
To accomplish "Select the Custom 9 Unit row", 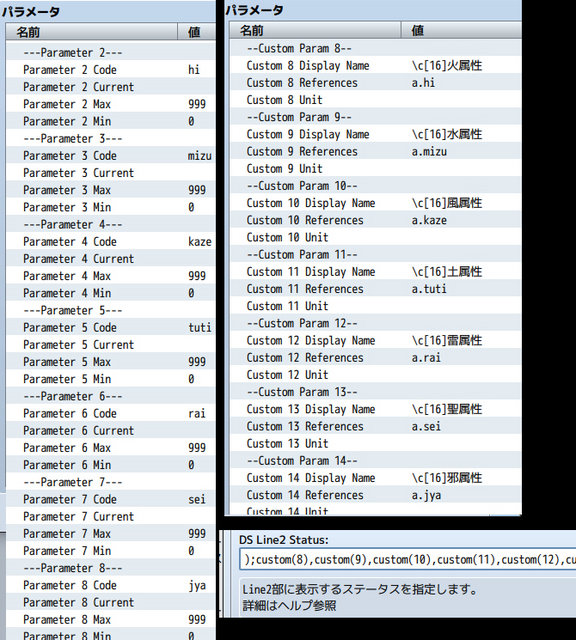I will (376, 169).
